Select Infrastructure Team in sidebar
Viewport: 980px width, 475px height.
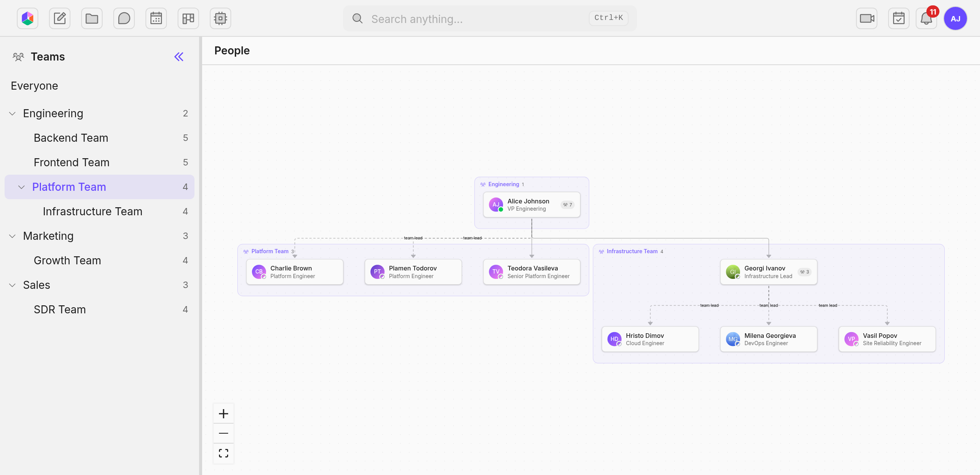(x=100, y=211)
